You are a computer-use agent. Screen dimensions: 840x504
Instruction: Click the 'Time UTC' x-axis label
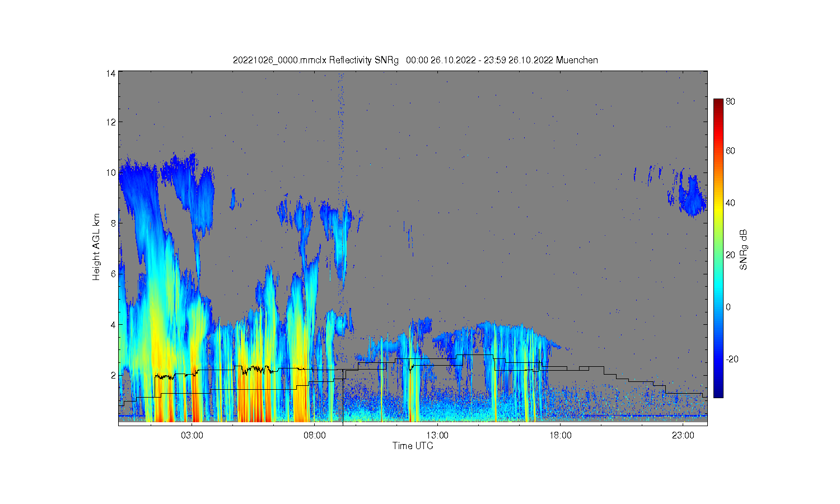point(413,446)
